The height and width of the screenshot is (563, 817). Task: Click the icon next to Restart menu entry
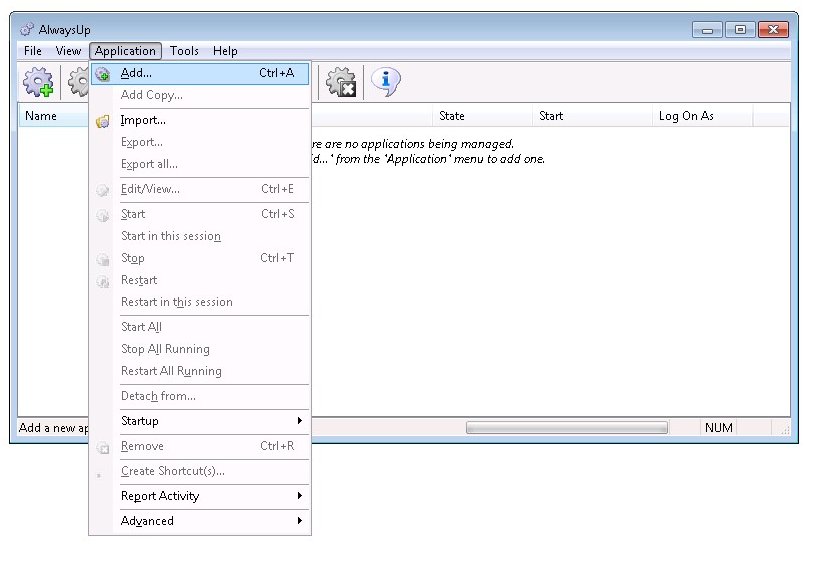103,281
